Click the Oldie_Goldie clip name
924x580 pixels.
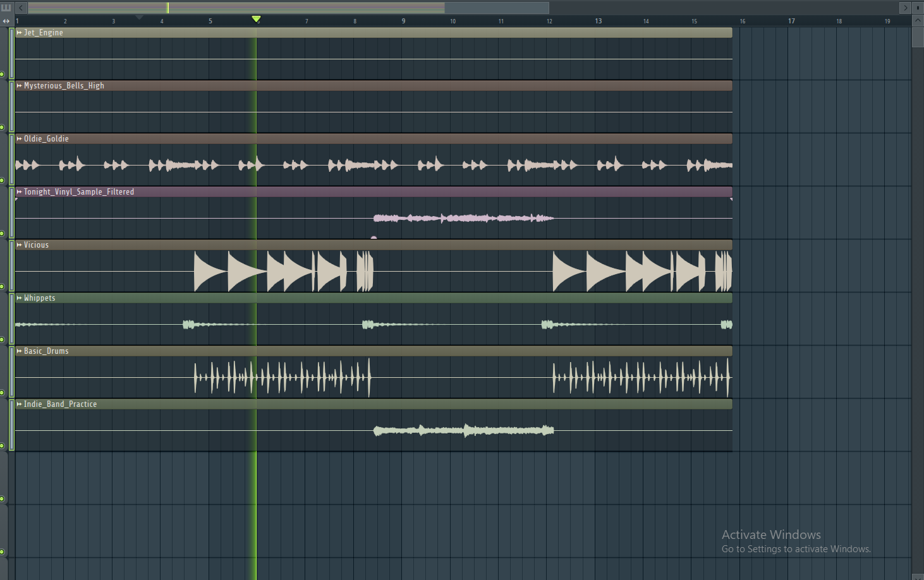(46, 138)
